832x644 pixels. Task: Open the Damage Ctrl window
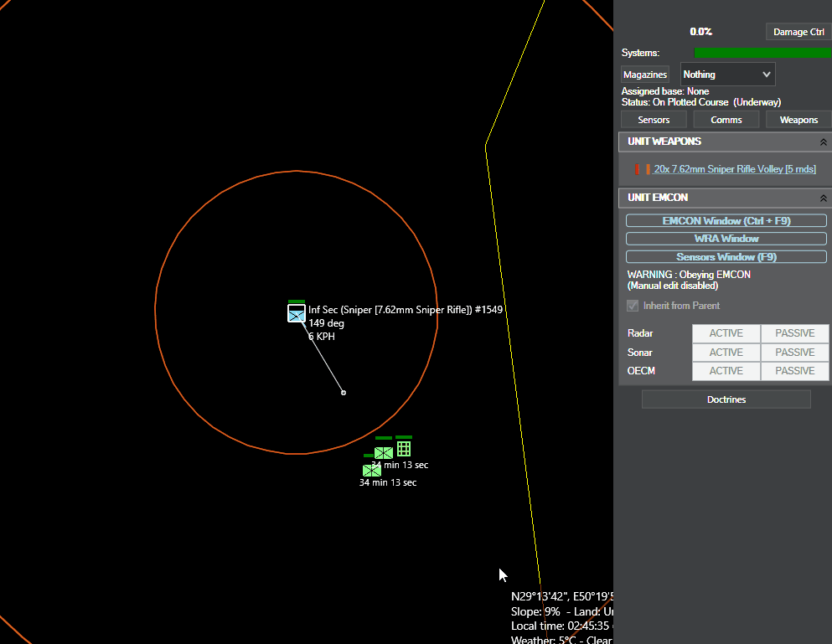click(798, 32)
